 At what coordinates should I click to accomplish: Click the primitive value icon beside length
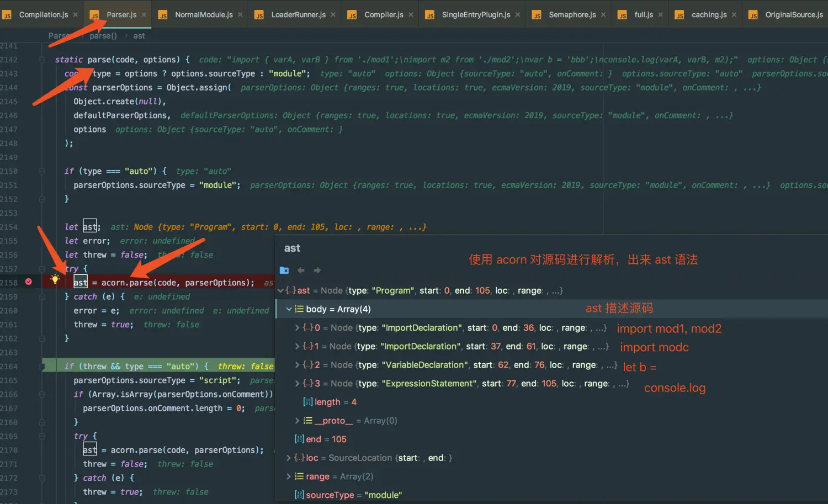point(308,402)
